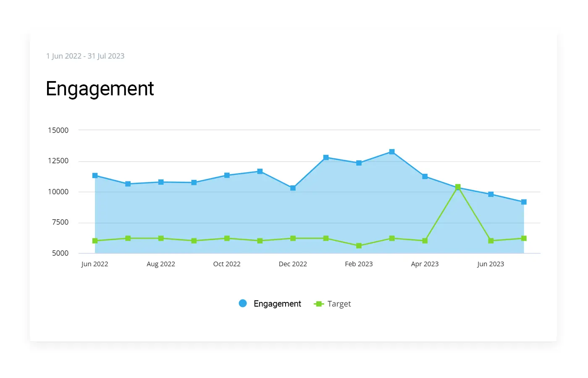Toggle the Target series in legend

(x=332, y=304)
